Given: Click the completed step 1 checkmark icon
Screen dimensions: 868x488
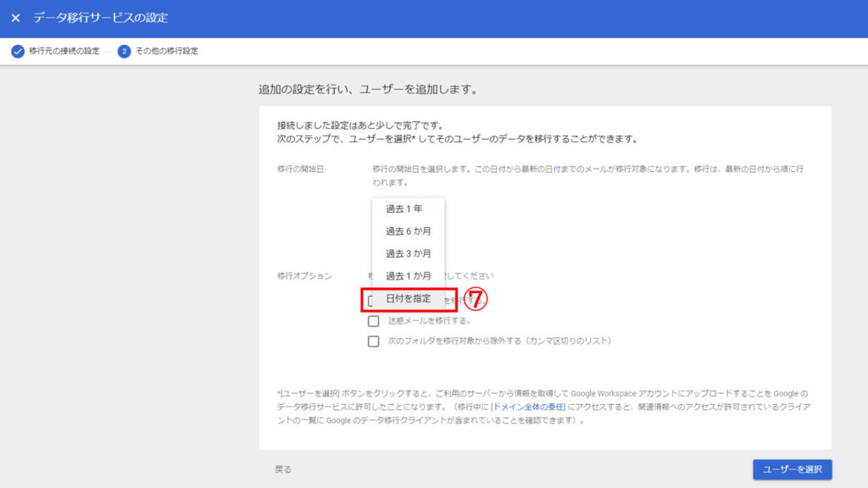Looking at the screenshot, I should (17, 51).
